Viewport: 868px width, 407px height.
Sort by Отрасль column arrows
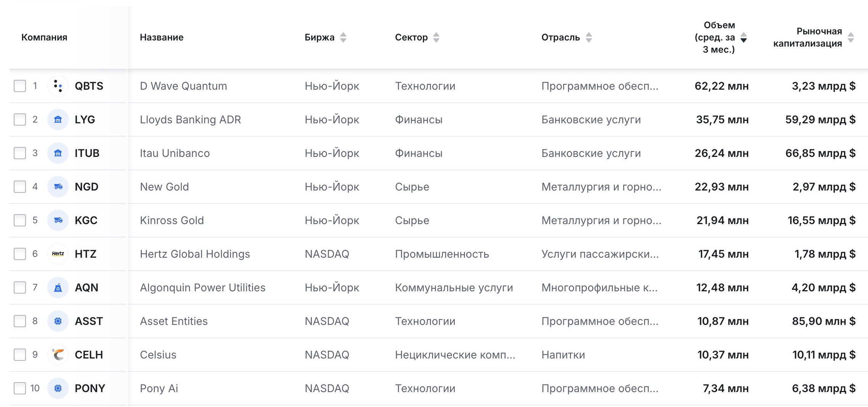pos(589,37)
